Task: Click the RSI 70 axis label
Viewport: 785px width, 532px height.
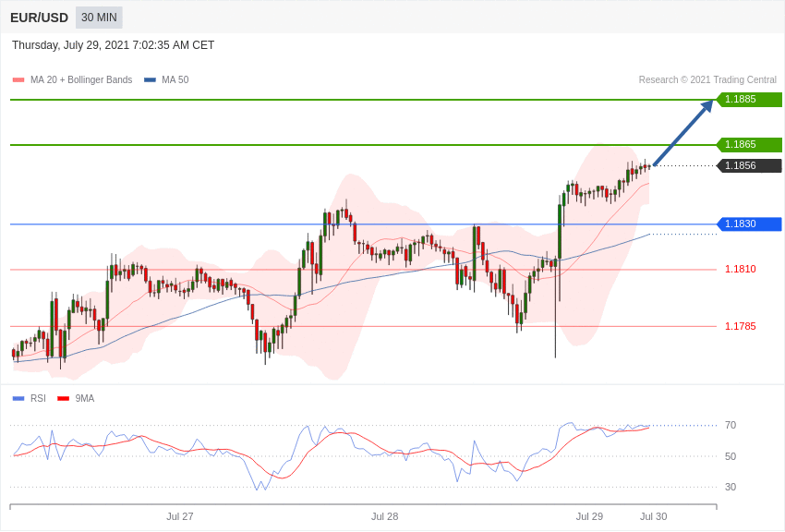Action: tap(731, 426)
